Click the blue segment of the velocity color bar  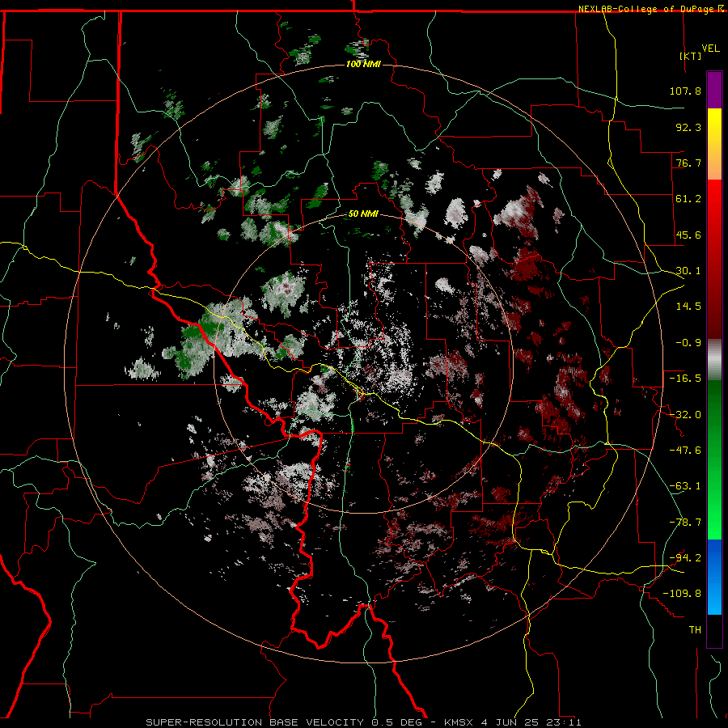tap(714, 577)
